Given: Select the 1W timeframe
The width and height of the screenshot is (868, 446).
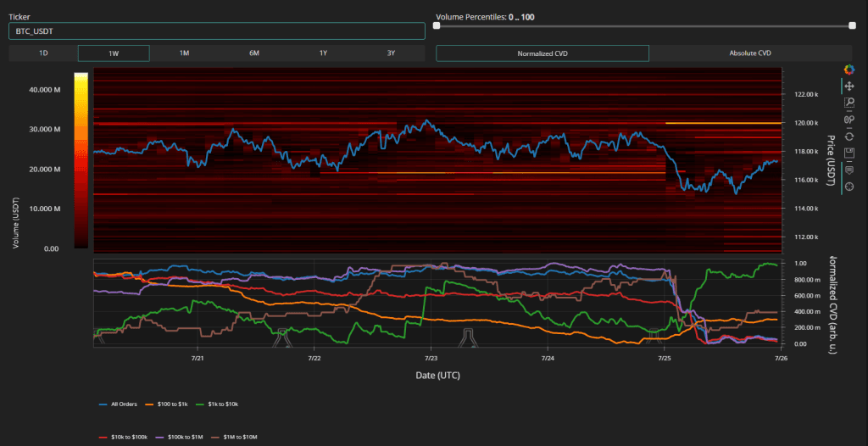Looking at the screenshot, I should [114, 53].
